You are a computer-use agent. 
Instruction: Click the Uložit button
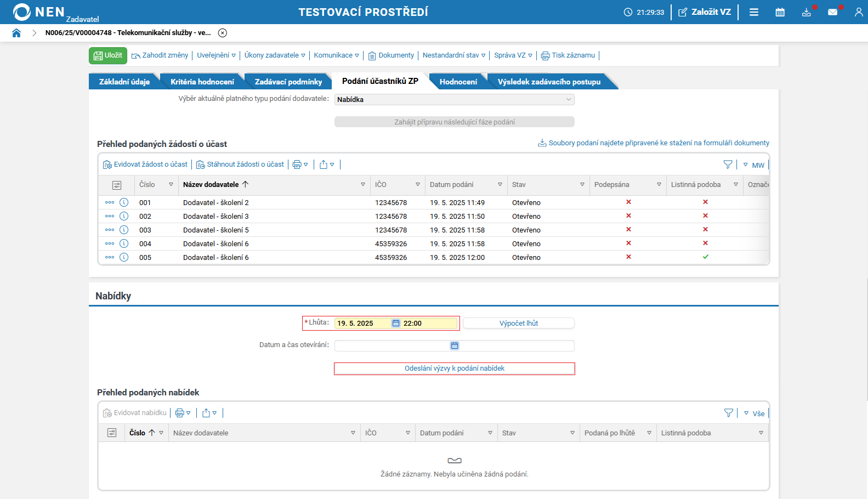[108, 55]
